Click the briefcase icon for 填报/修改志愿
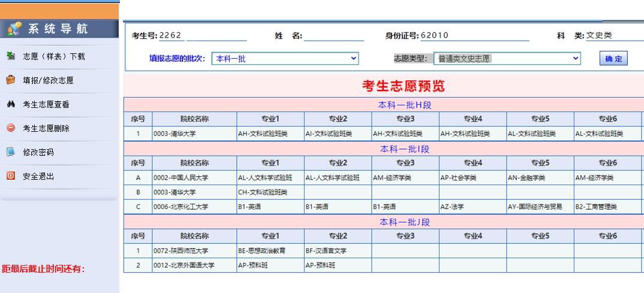This screenshot has width=644, height=293. 11,80
